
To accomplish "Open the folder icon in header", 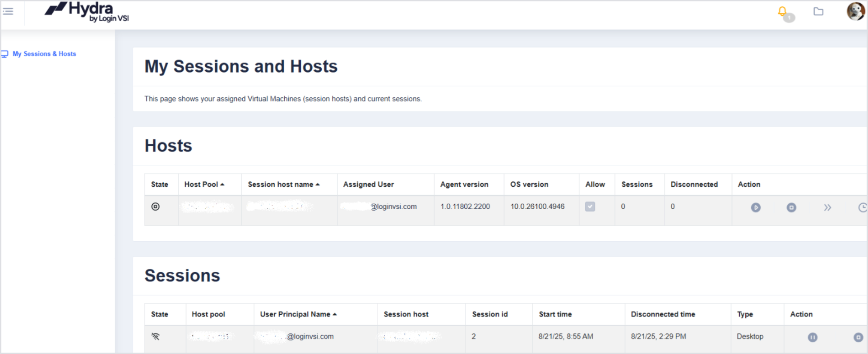I will pyautogui.click(x=818, y=11).
